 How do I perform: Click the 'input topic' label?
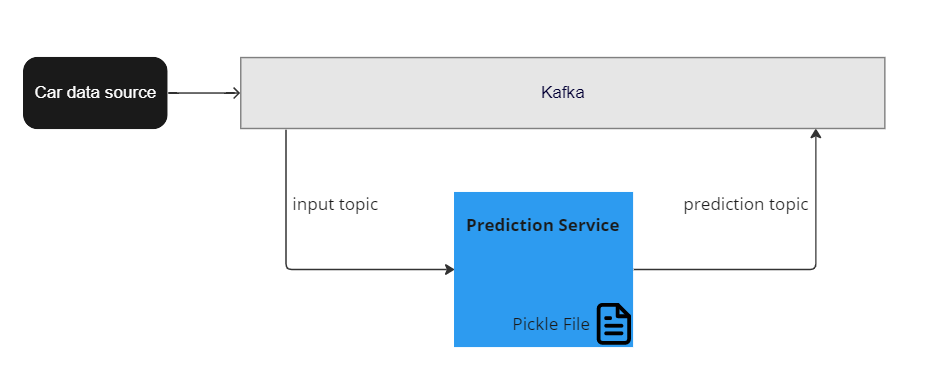point(335,204)
